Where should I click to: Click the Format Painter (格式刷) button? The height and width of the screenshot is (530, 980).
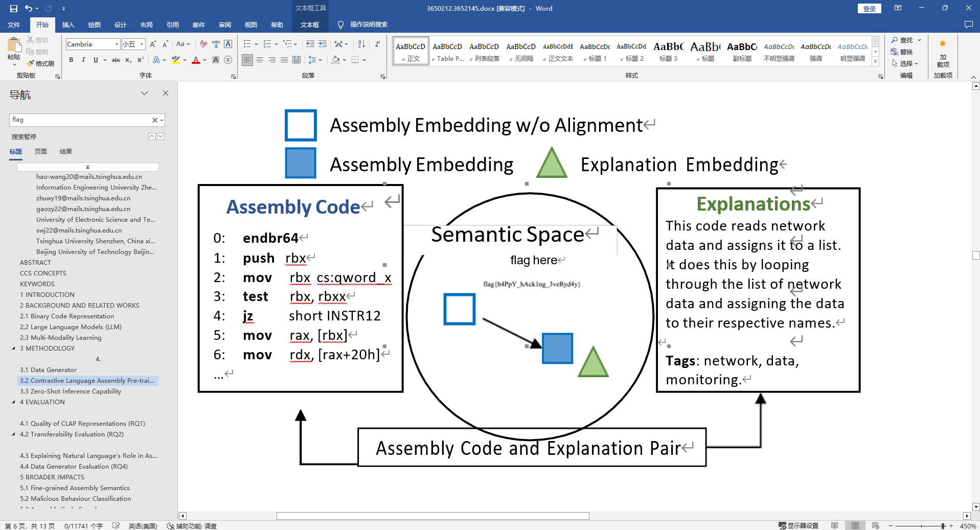coord(40,63)
